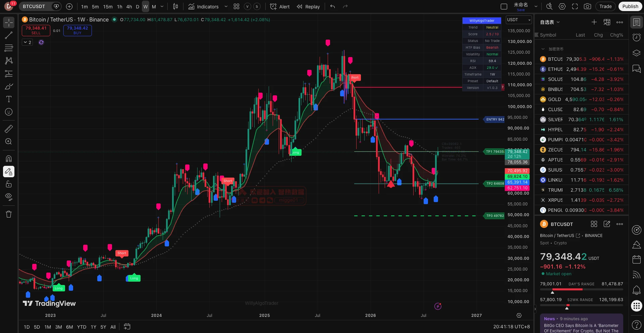
Task: Start bar Replay mode
Action: click(308, 6)
